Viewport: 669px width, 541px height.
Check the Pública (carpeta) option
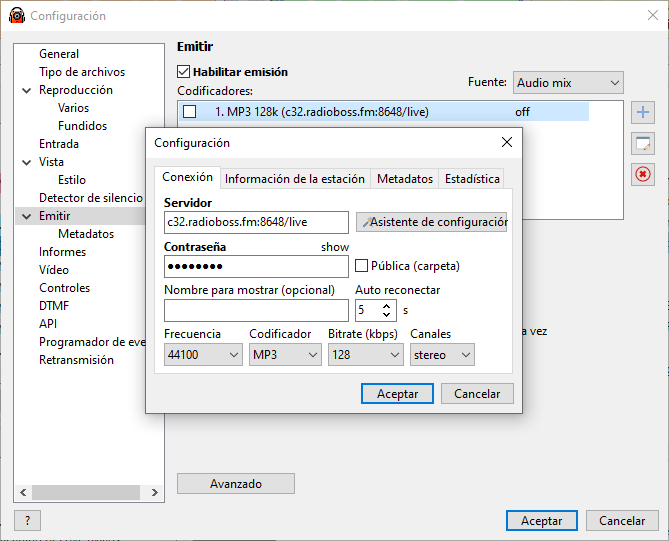[x=363, y=266]
